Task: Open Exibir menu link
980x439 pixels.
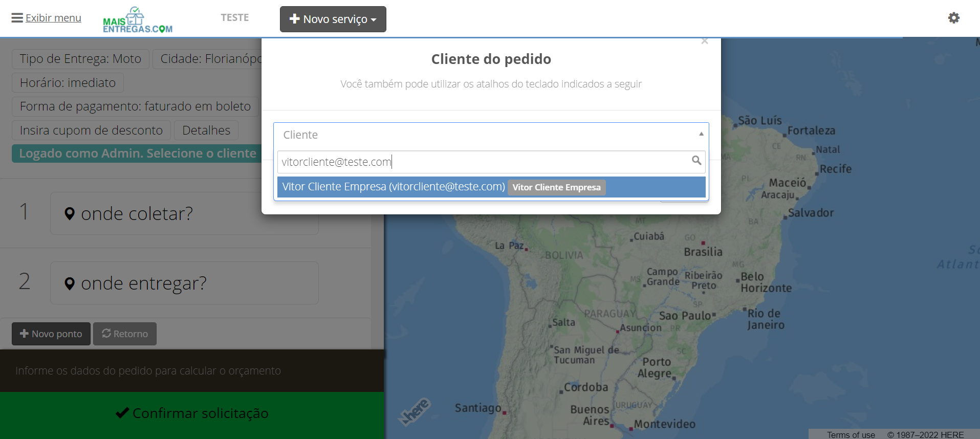Action: (53, 18)
